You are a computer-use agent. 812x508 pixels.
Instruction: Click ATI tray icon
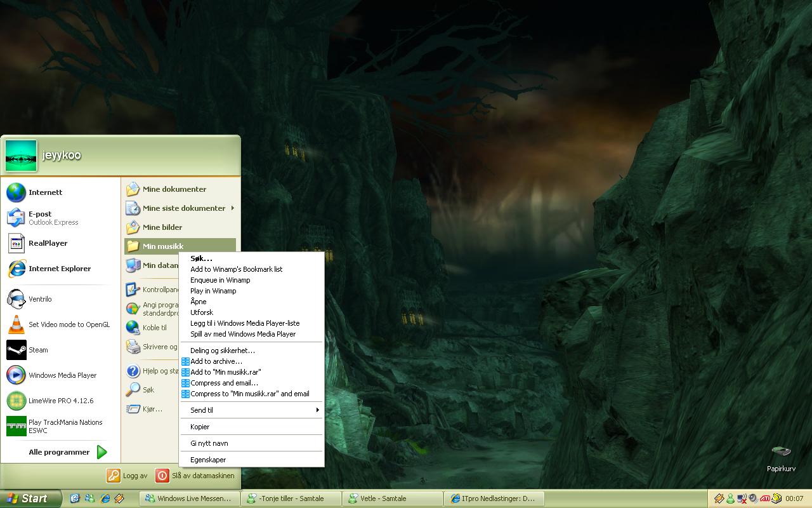(x=765, y=498)
